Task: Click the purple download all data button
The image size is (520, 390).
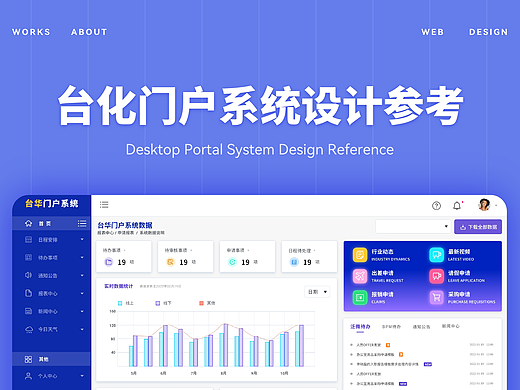Action: 478,227
